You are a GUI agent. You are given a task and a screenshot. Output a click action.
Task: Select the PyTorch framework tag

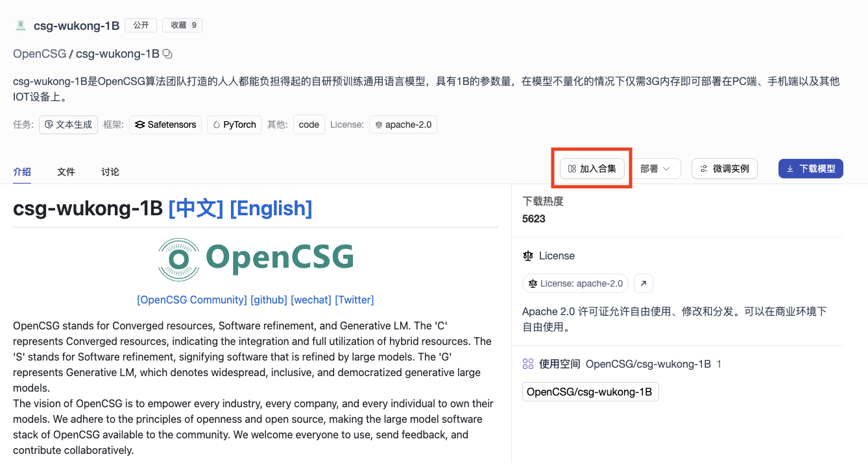click(234, 125)
